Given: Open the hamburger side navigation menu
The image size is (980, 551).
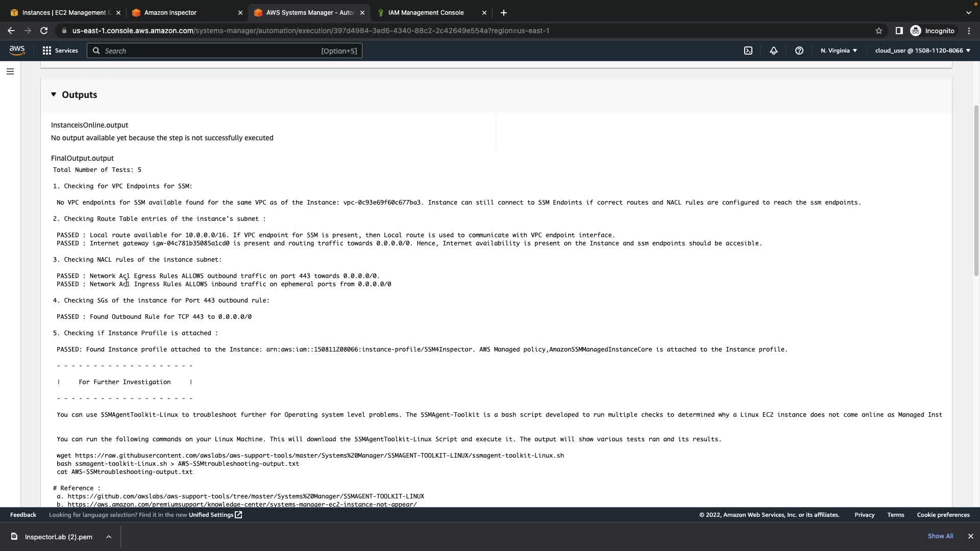Looking at the screenshot, I should coord(10,71).
